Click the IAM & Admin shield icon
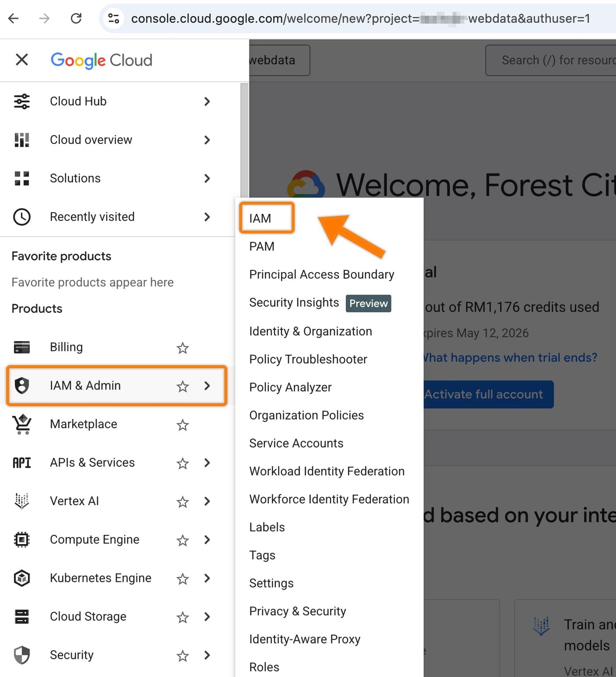 (x=22, y=386)
